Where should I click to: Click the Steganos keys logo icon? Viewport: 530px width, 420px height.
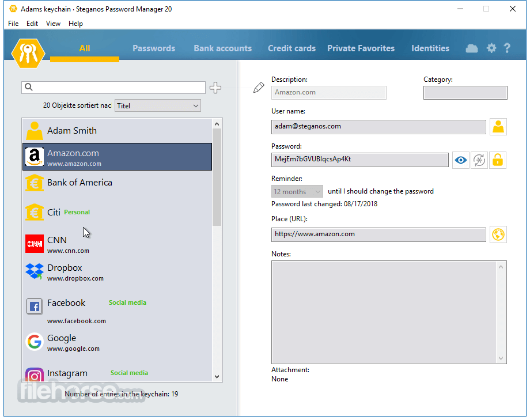tap(28, 53)
